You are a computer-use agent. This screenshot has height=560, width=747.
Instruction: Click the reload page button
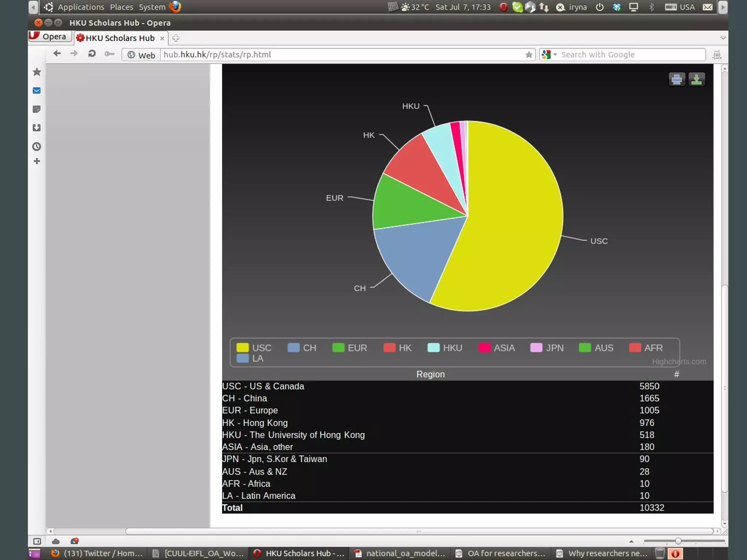92,54
